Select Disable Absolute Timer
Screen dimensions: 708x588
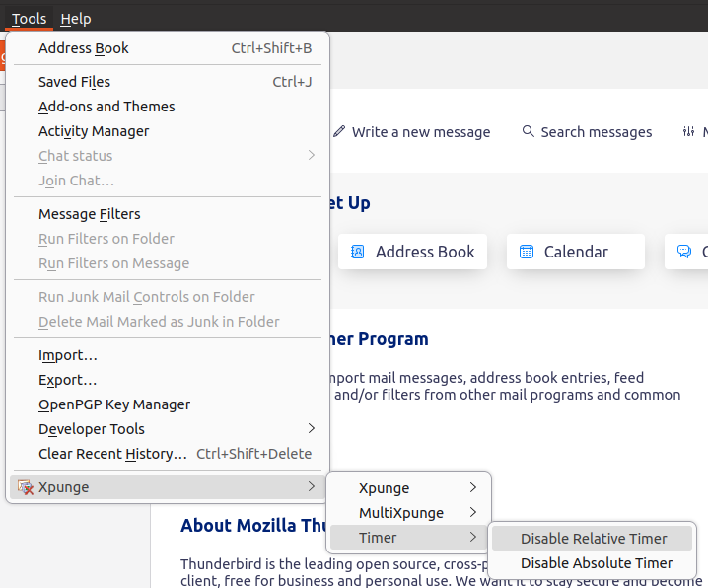(x=592, y=563)
